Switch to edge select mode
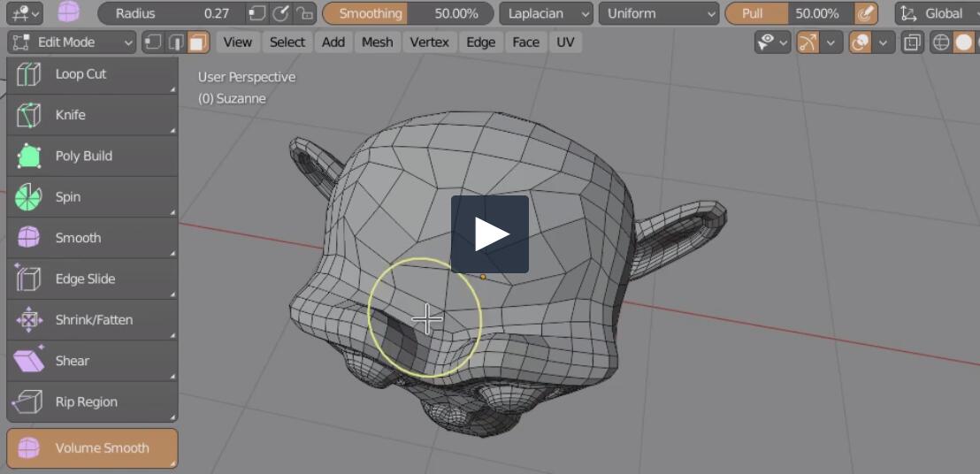 [x=176, y=42]
